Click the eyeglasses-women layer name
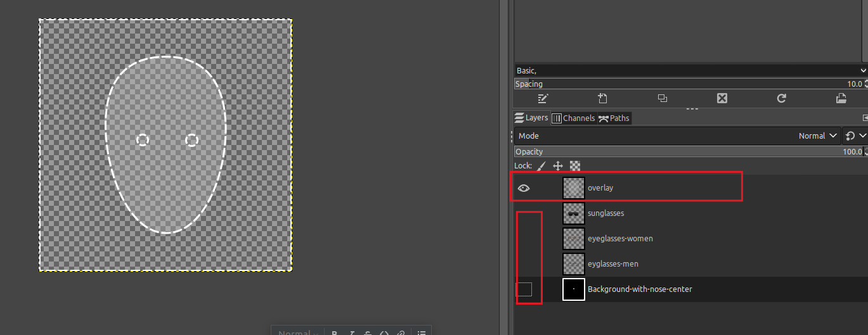Viewport: 868px width, 335px height. [x=620, y=239]
